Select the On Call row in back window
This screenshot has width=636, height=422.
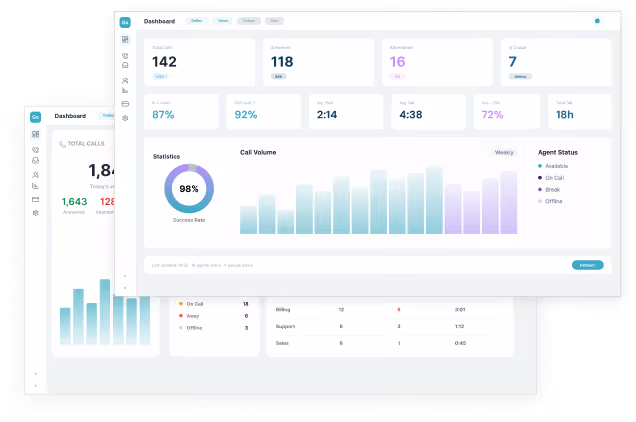pyautogui.click(x=214, y=304)
